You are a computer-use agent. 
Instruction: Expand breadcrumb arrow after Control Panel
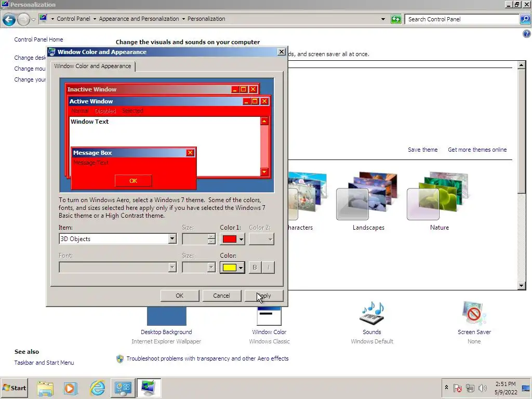(x=95, y=19)
